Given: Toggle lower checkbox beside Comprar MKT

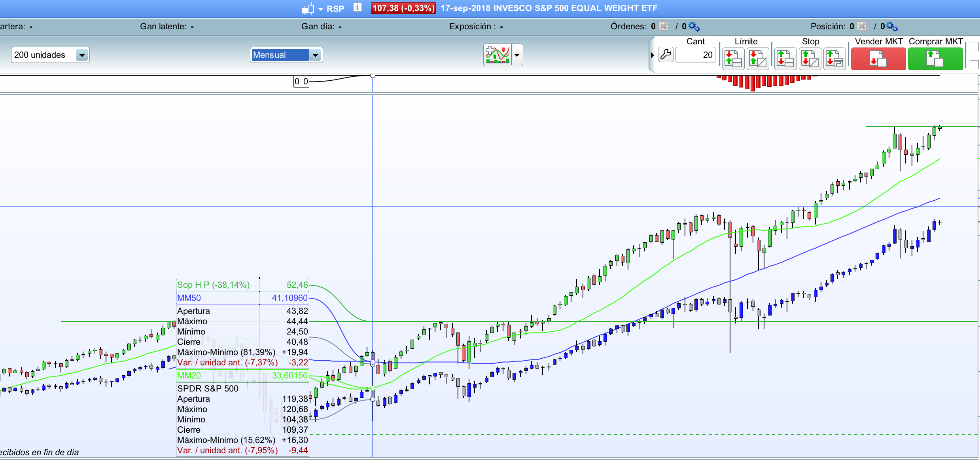Looking at the screenshot, I should [974, 64].
